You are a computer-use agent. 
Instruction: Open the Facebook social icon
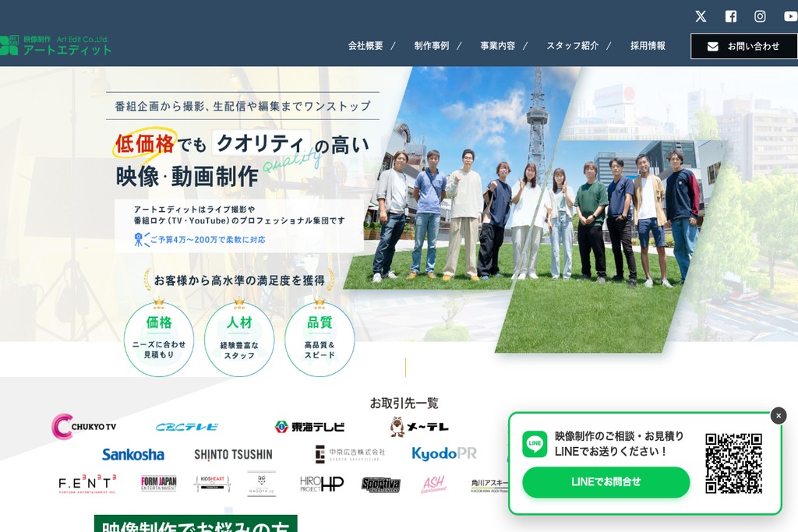729,16
